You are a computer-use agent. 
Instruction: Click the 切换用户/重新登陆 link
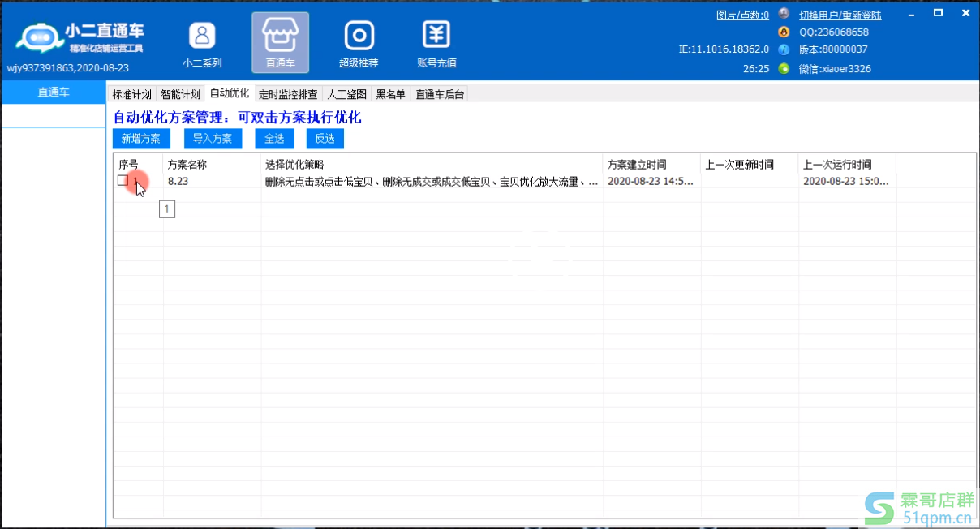pos(840,15)
